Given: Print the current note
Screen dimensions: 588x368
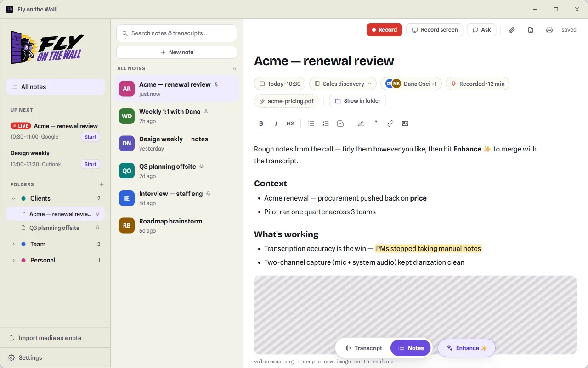Looking at the screenshot, I should pos(549,30).
